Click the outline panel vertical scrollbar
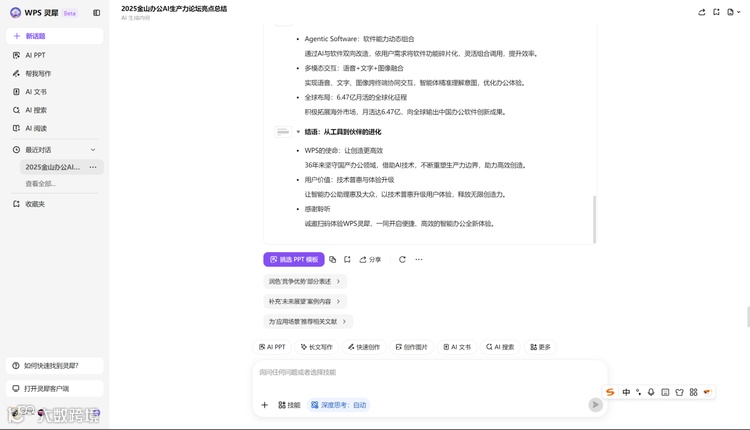750x430 pixels. pos(595,219)
